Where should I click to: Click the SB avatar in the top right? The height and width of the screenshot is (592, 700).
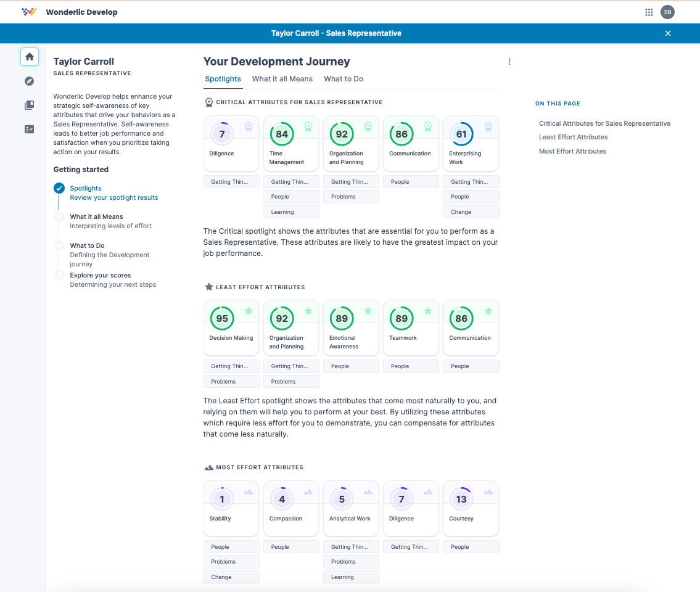667,12
